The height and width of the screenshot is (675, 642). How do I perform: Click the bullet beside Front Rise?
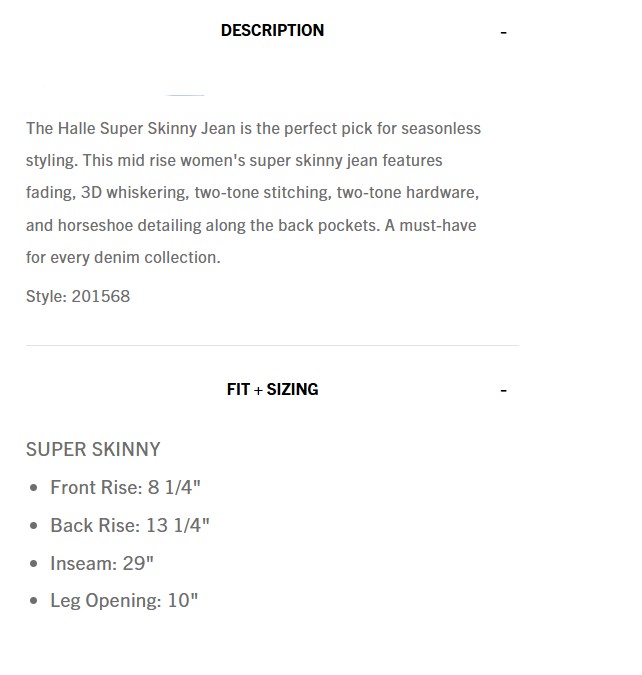tap(35, 488)
